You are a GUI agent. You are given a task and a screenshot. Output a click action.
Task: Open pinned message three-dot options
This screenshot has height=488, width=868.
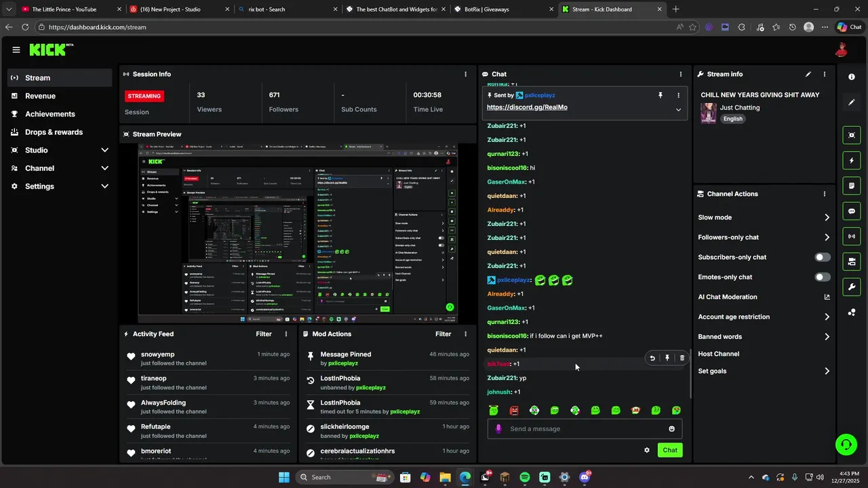[x=678, y=96]
